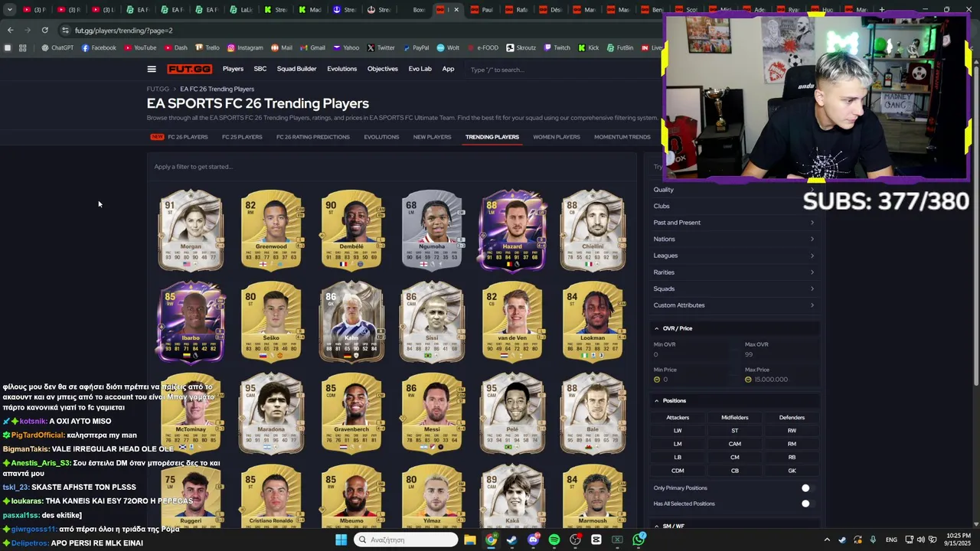Open the Dembélé 90 player card
980x551 pixels.
(x=351, y=230)
